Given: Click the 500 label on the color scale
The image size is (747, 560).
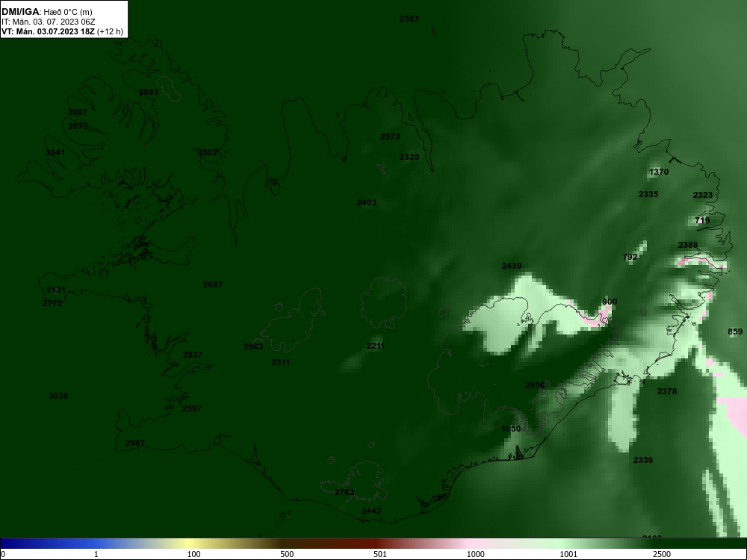Looking at the screenshot, I should (x=287, y=554).
